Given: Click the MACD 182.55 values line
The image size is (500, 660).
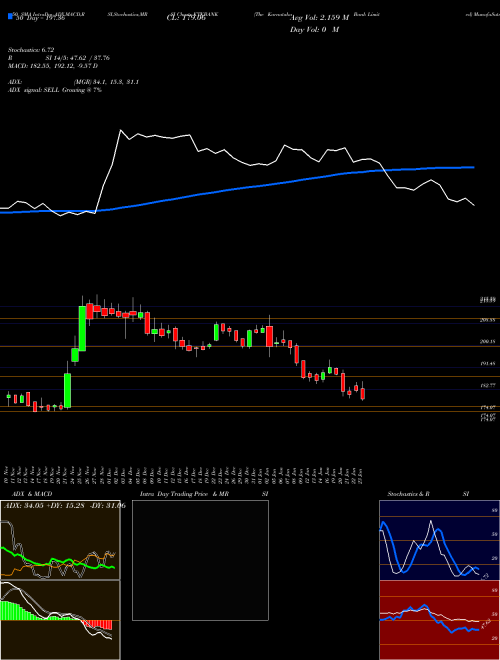Looking at the screenshot, I should coord(53,66).
